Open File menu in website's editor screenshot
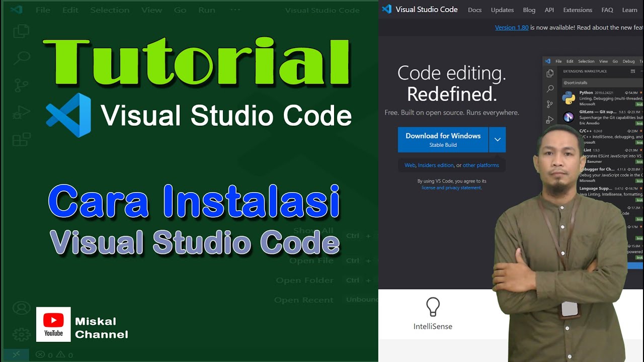The height and width of the screenshot is (362, 644). 558,61
